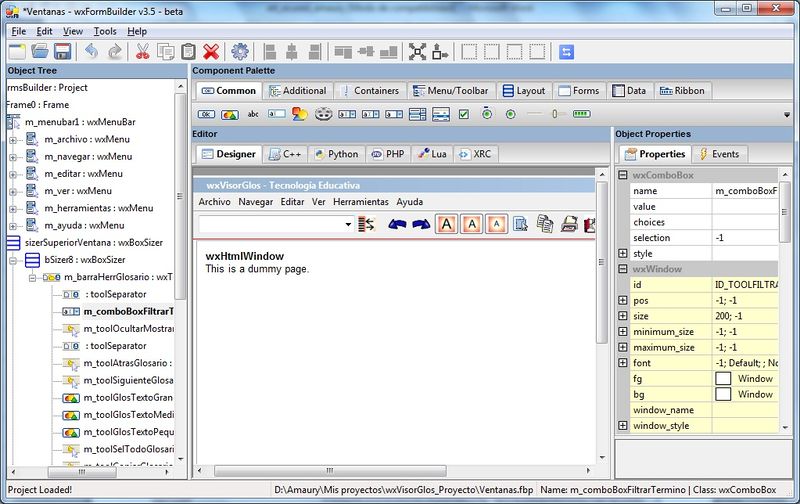The height and width of the screenshot is (504, 800).
Task: Create a new project with the toolbar icon
Action: [x=17, y=52]
